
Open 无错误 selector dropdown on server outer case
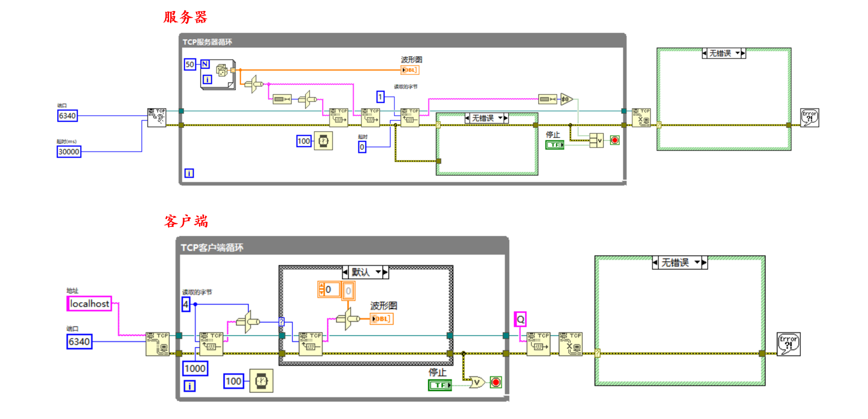click(737, 53)
